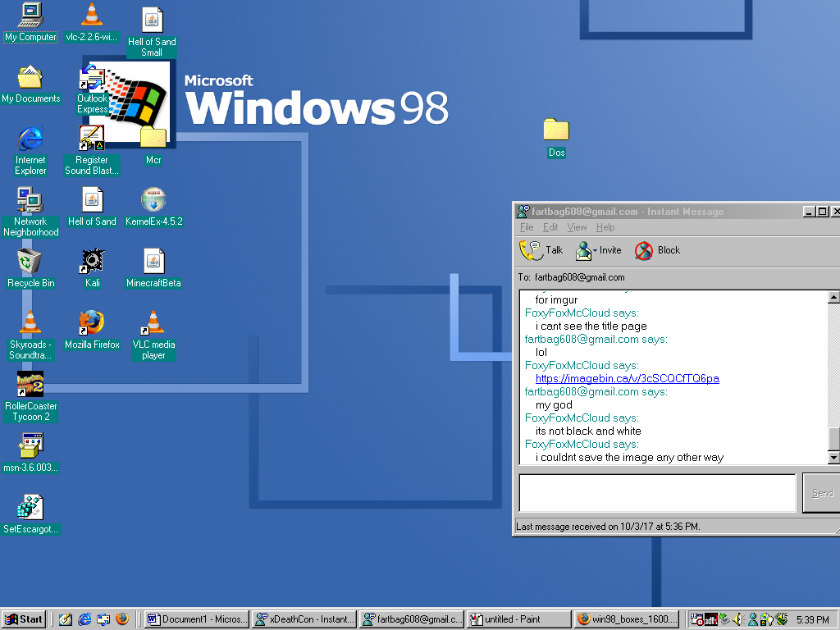Switch to fartbag608@gmail.com taskbar button
840x630 pixels.
(412, 619)
